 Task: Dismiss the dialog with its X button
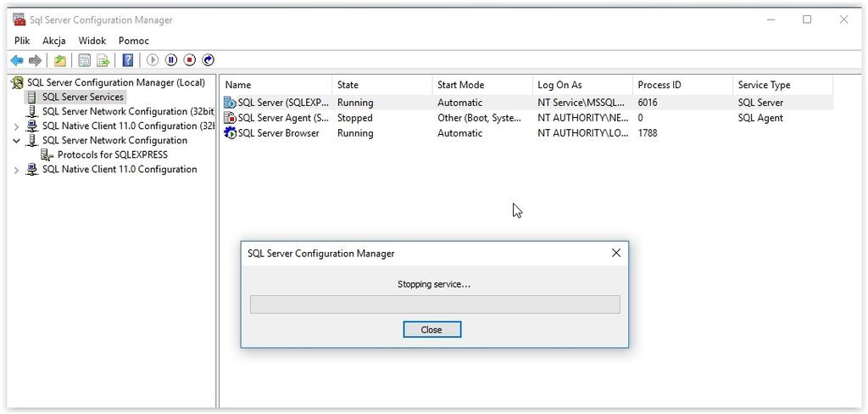tap(616, 254)
